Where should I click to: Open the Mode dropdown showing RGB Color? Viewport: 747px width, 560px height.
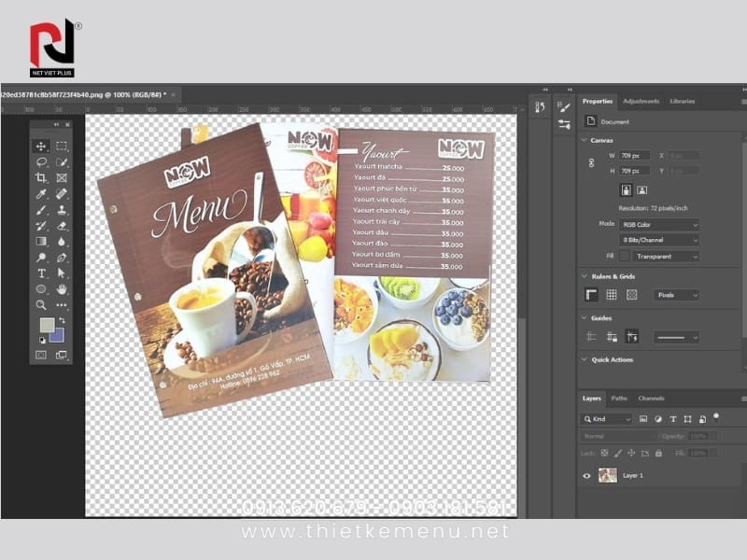tap(659, 224)
